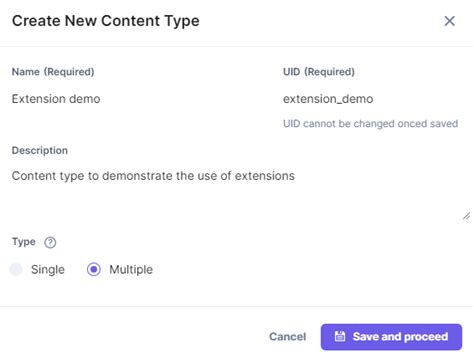Select the Multiple radio button
Image resolution: width=474 pixels, height=363 pixels.
point(94,269)
